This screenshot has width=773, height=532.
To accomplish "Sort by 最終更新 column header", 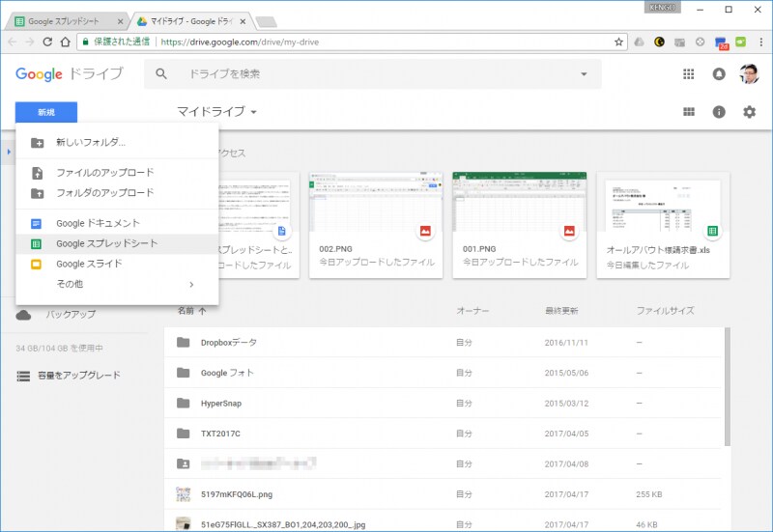I will 561,311.
